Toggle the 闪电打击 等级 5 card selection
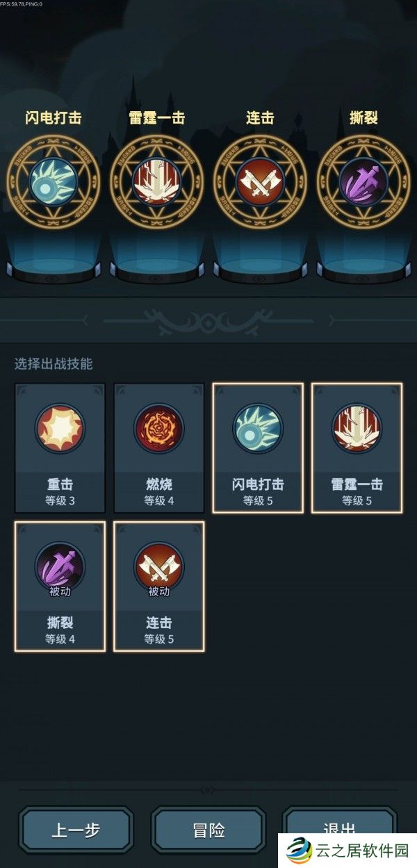This screenshot has height=868, width=417. (258, 448)
